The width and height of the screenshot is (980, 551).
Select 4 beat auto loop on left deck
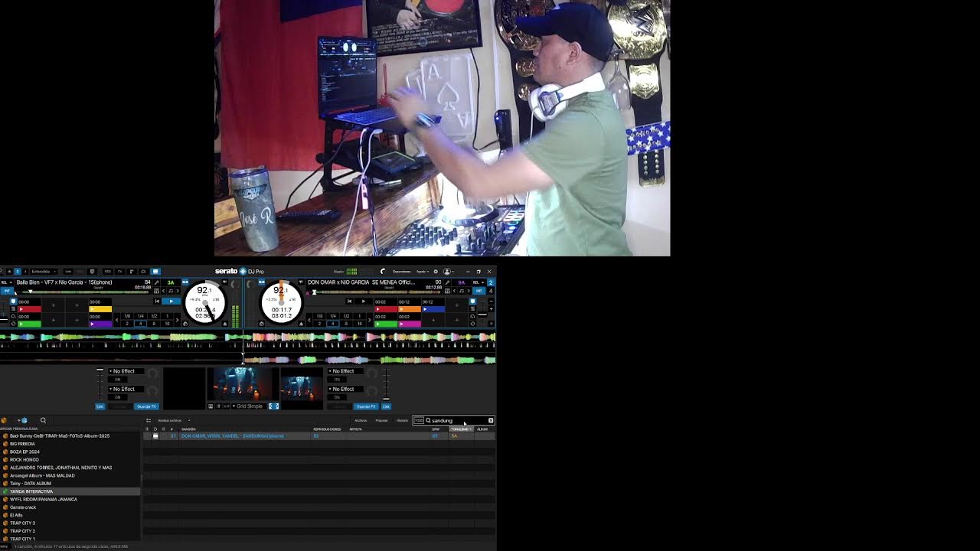click(140, 324)
